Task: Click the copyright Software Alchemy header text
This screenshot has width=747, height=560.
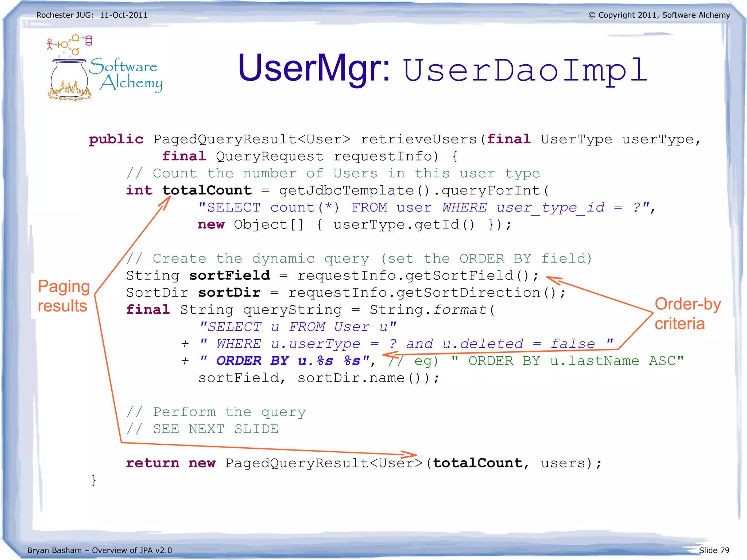Action: coord(659,15)
